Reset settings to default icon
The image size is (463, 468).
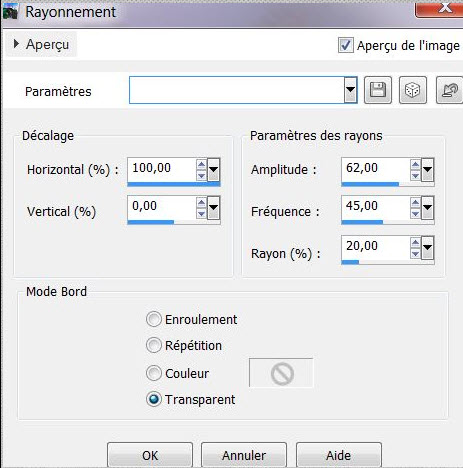pyautogui.click(x=449, y=90)
